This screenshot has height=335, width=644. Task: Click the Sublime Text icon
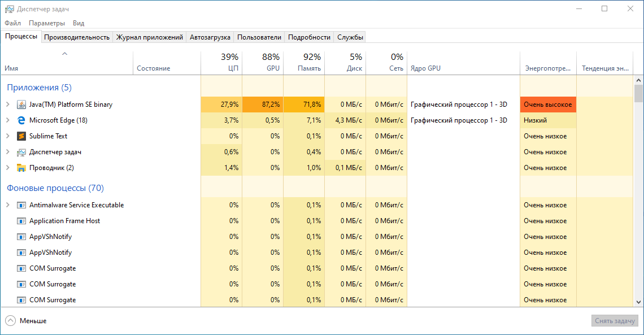tap(21, 136)
